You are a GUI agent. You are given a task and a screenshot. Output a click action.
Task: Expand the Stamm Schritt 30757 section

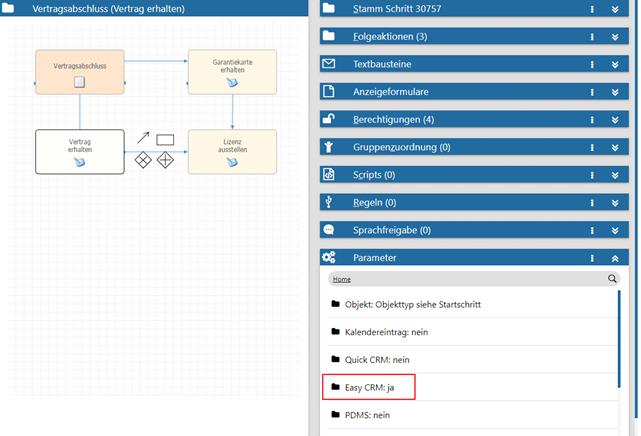click(x=616, y=9)
